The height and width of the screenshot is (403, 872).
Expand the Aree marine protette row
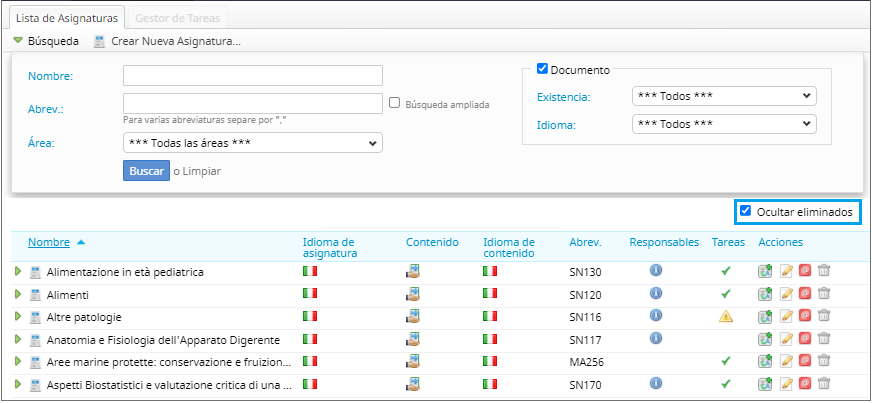18,361
